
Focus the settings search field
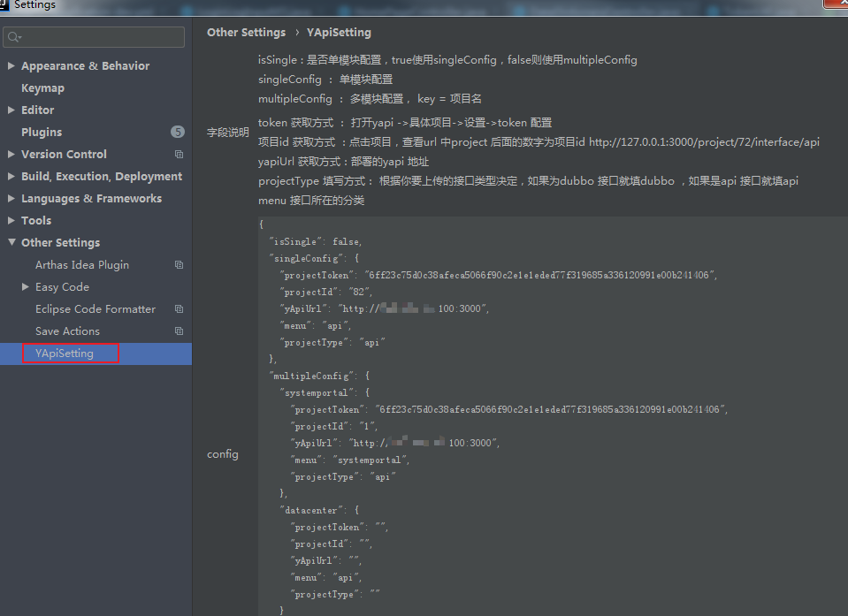94,37
